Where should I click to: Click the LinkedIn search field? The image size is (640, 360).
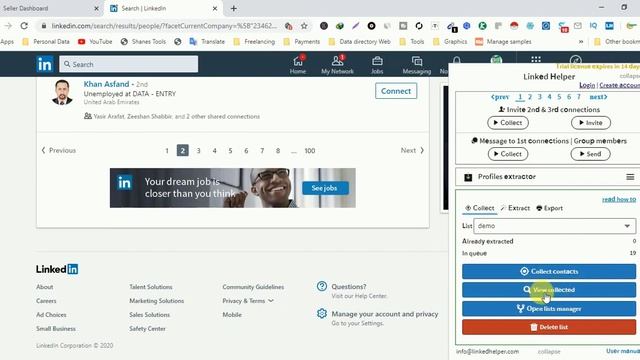129,64
